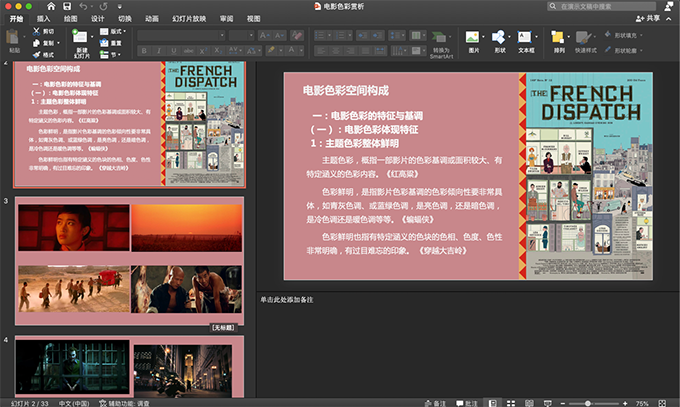Screen dimensions: 680x407
Task: Click the Increase Font Size icon
Action: click(x=264, y=36)
